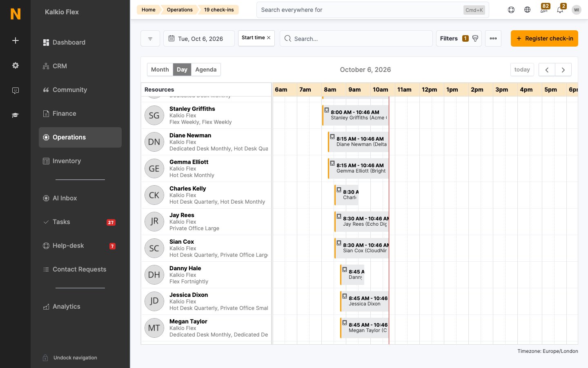This screenshot has width=588, height=368.
Task: Open the WI user avatar menu
Action: 577,10
